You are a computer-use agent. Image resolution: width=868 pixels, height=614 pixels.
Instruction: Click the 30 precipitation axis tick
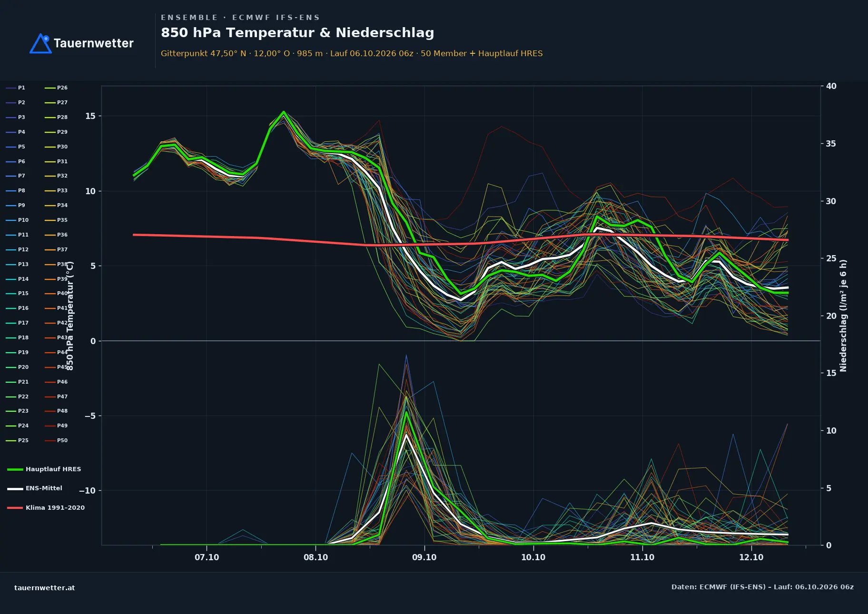(831, 201)
